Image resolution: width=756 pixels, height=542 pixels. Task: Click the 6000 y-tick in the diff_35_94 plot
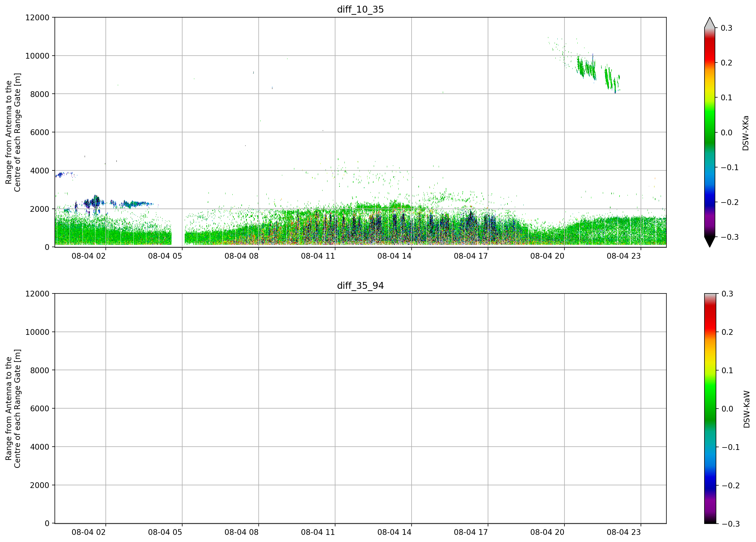coord(40,409)
